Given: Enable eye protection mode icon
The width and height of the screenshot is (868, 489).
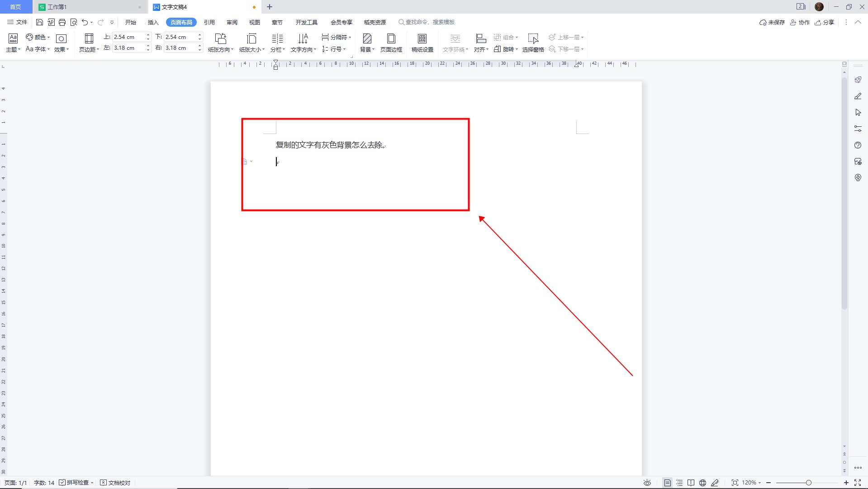Looking at the screenshot, I should [x=647, y=483].
